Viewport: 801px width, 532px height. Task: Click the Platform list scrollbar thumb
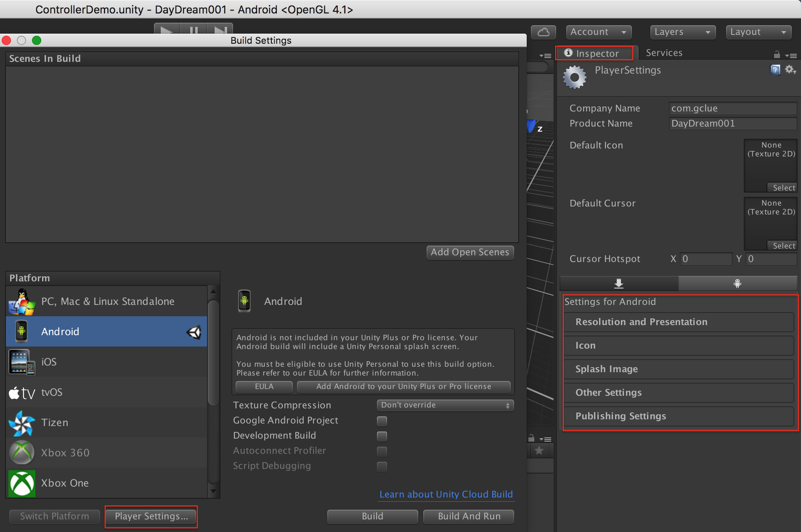tap(213, 352)
